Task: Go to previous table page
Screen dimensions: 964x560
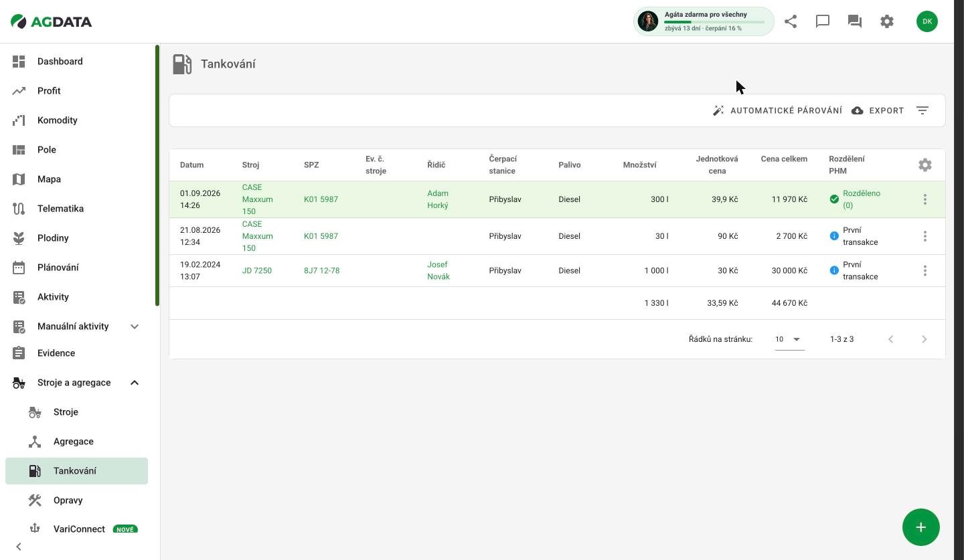Action: pos(891,339)
